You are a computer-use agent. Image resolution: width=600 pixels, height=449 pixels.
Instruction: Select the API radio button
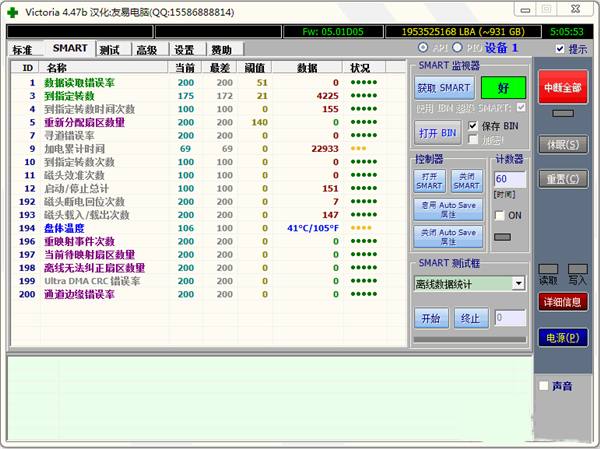(x=424, y=48)
